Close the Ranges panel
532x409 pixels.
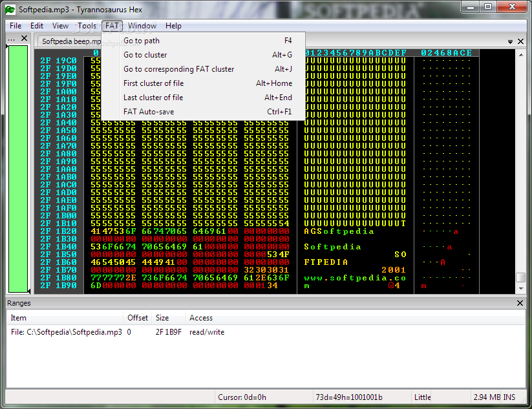tap(520, 303)
